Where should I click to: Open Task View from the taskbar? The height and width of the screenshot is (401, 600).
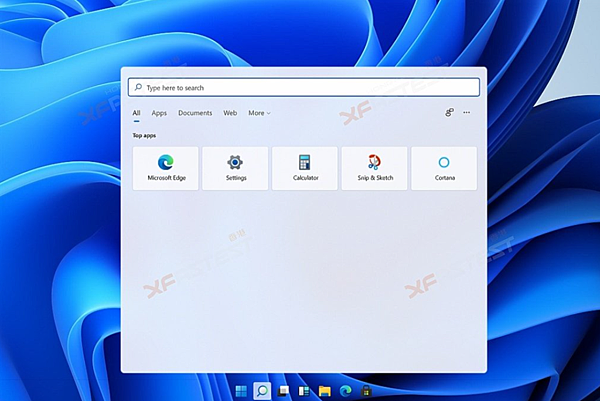283,391
